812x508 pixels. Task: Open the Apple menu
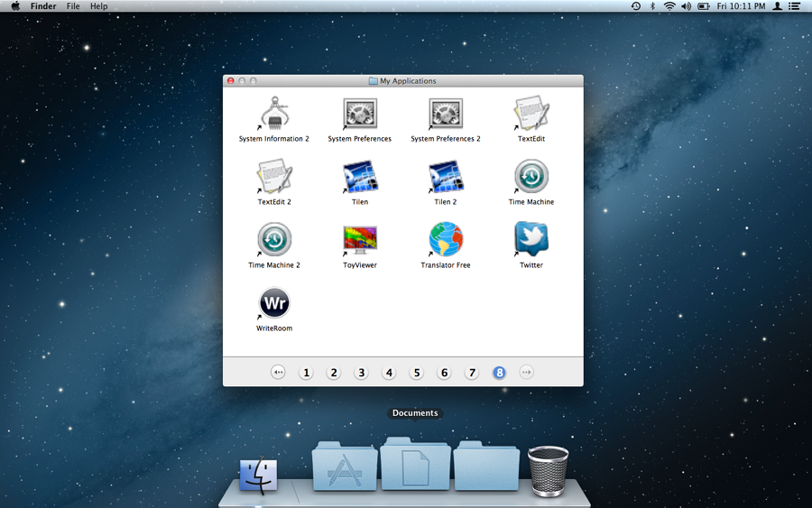pos(15,6)
